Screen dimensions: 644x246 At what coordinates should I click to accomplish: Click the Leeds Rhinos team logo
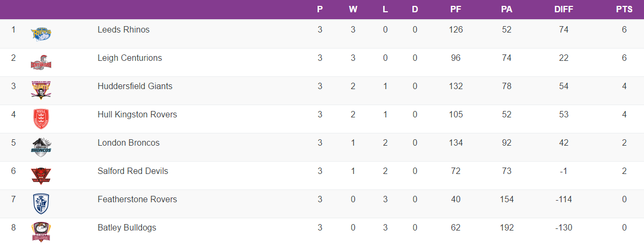click(x=41, y=34)
